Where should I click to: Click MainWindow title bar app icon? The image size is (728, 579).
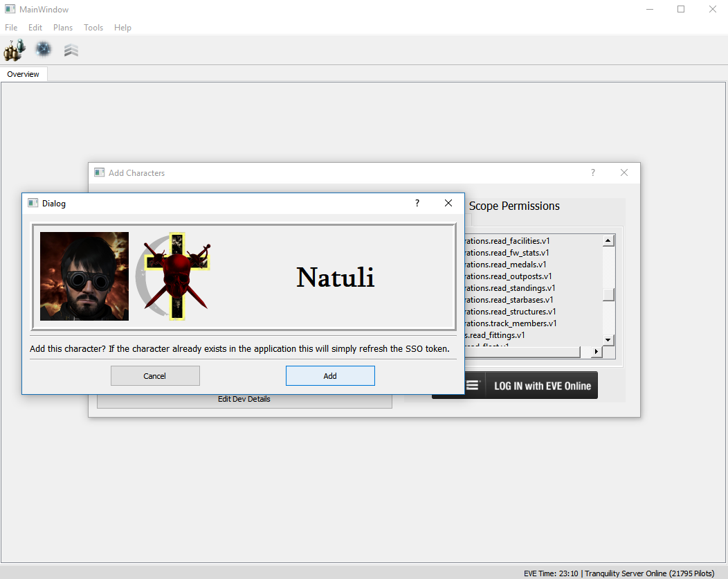click(10, 9)
